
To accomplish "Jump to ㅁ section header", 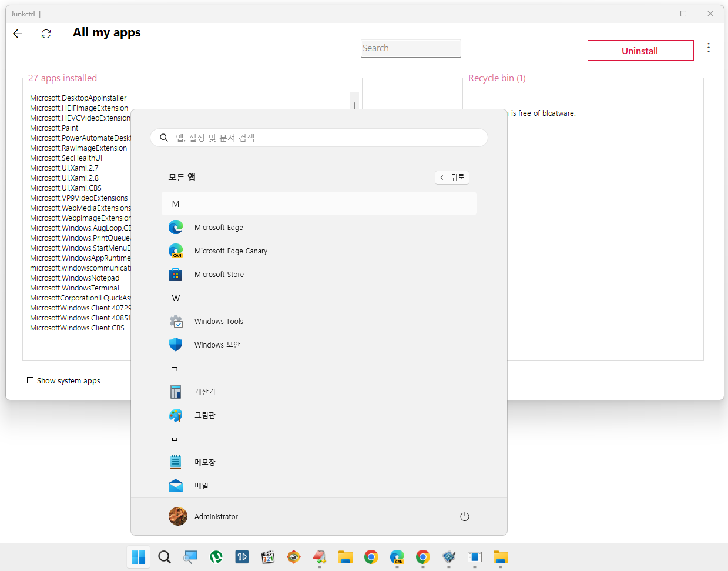I will 319,439.
